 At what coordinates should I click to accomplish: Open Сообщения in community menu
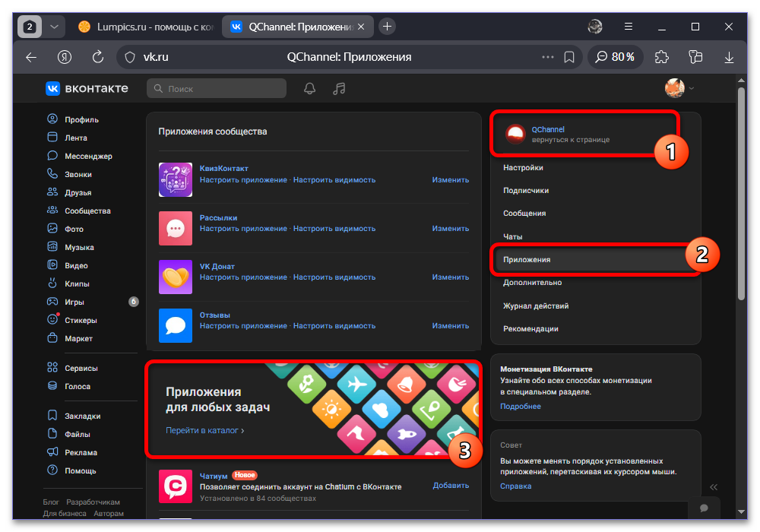tap(524, 214)
